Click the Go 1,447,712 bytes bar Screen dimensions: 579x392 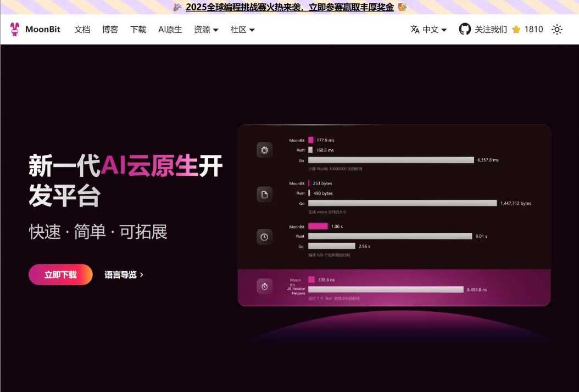pyautogui.click(x=403, y=203)
